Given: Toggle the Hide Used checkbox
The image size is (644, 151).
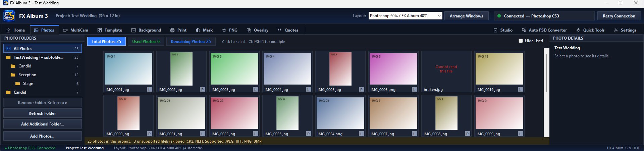Looking at the screenshot, I should [521, 41].
